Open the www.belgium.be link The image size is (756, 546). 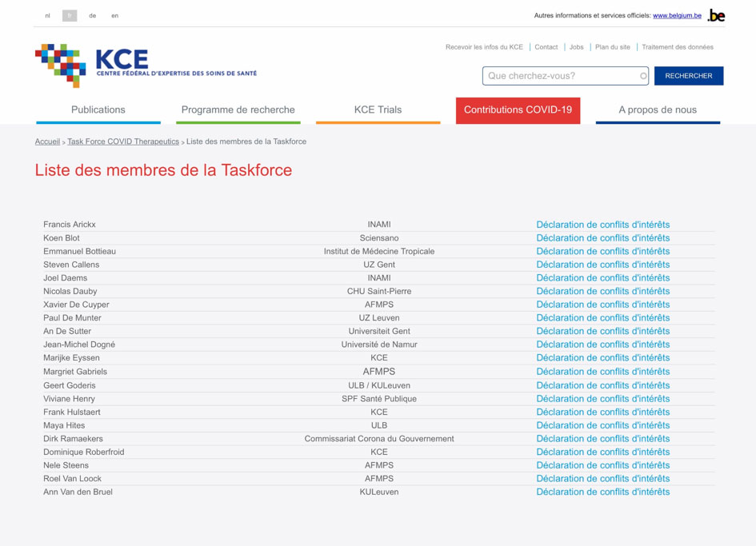pos(677,16)
